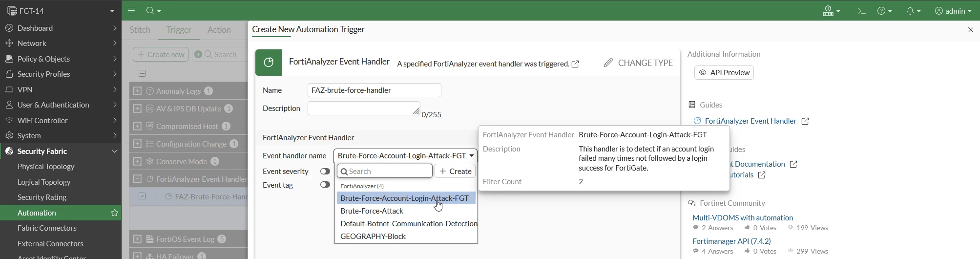This screenshot has height=259, width=980.
Task: Expand the Compromised Host trigger group
Action: [x=137, y=126]
